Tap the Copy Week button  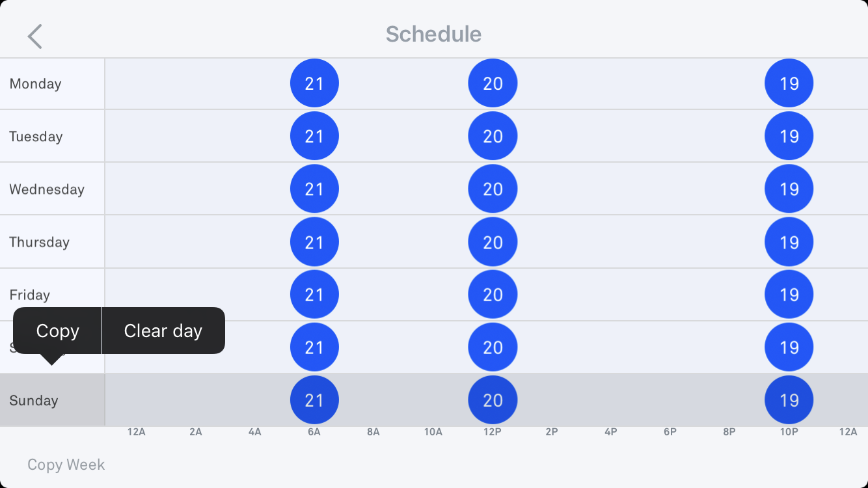(66, 465)
